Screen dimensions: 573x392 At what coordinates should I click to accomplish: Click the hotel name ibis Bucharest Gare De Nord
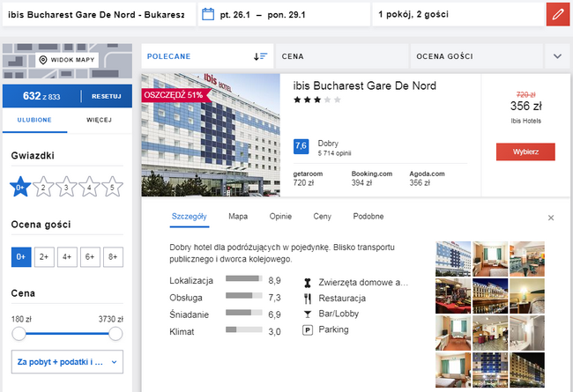(365, 85)
